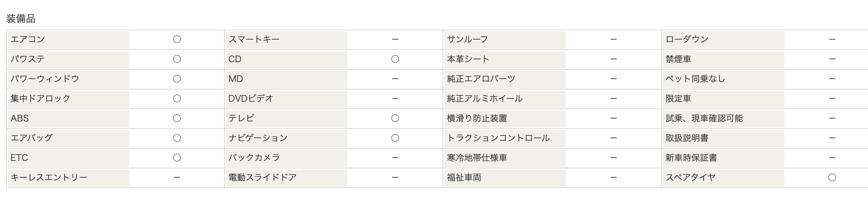868x201 pixels.
Task: Click the dash indicator for サンルーフ
Action: point(613,39)
